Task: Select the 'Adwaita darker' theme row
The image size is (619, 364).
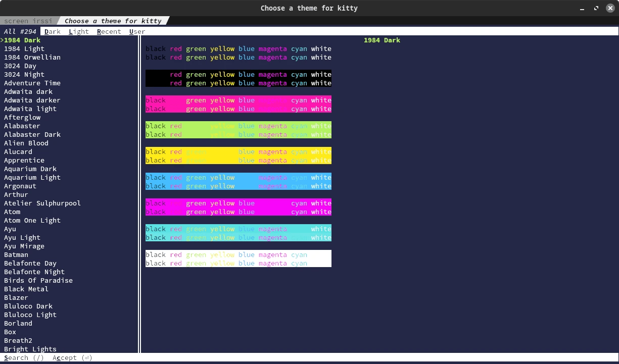Action: pos(32,100)
